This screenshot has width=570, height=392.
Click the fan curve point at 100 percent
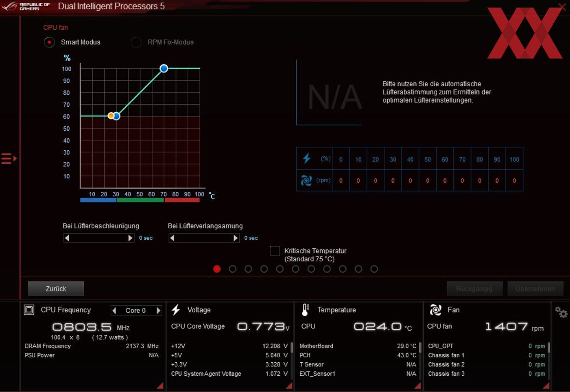(x=164, y=68)
